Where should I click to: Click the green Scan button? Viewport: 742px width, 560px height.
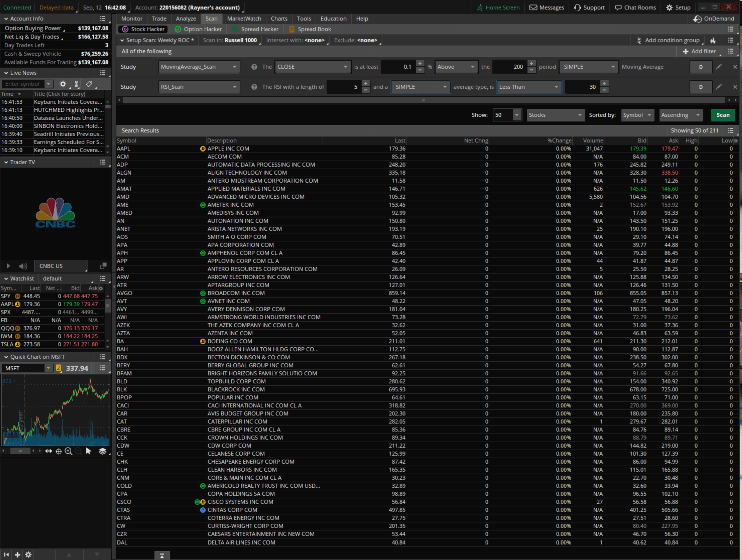723,115
